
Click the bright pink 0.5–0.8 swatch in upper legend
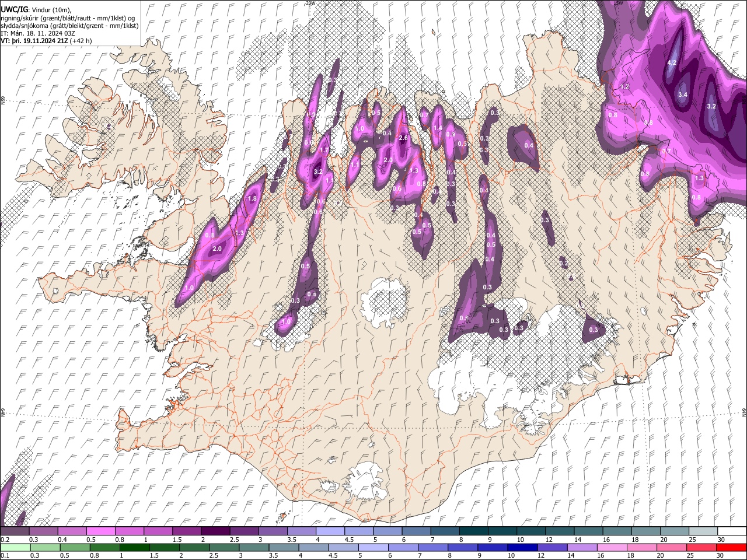[100, 531]
